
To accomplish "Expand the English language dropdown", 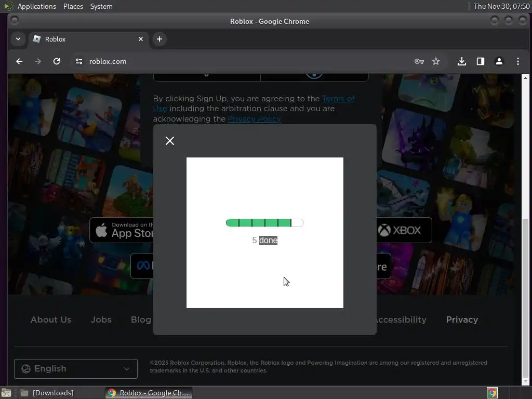I will coord(76,368).
